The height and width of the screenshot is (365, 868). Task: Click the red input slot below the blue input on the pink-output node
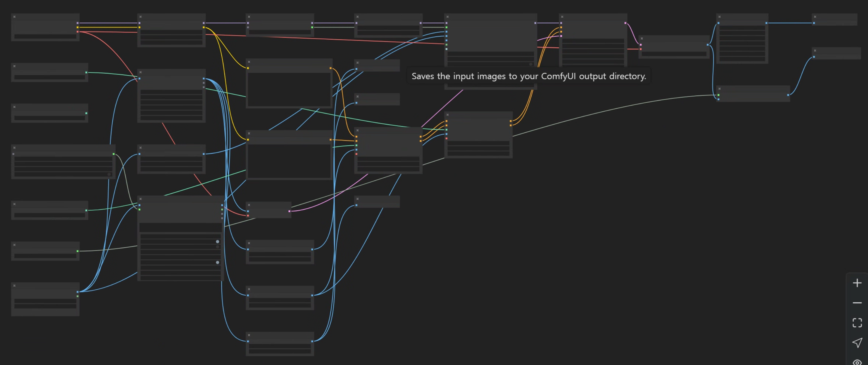click(x=248, y=216)
